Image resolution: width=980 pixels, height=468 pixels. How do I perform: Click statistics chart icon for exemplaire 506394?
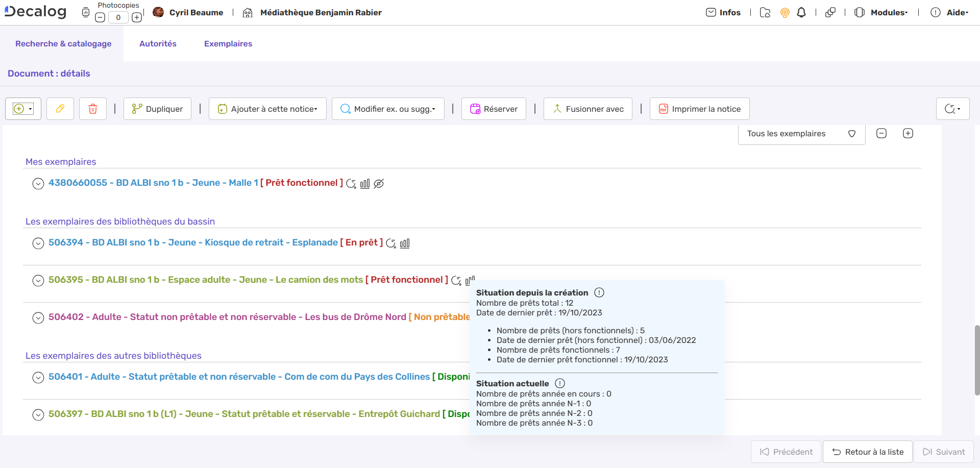405,243
